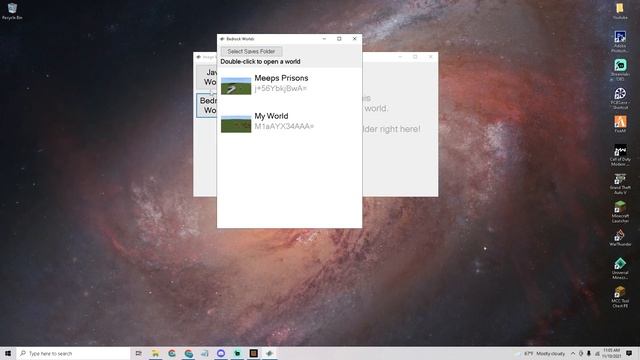Image resolution: width=640 pixels, height=360 pixels.
Task: Launch Call of Duty Modern Warfare shortcut
Action: point(620,155)
